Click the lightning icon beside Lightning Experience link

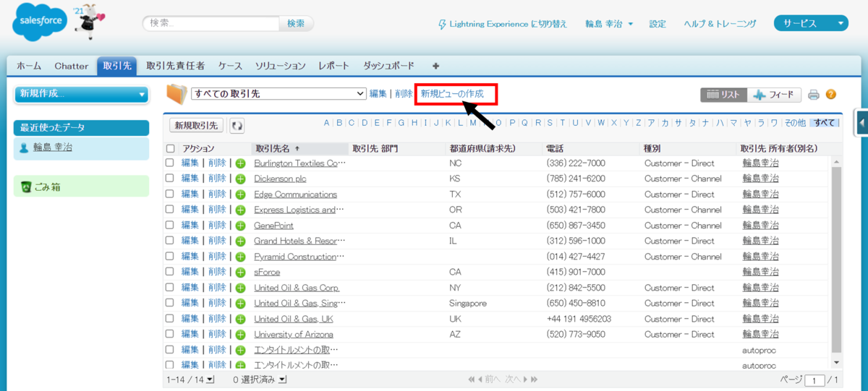point(443,24)
